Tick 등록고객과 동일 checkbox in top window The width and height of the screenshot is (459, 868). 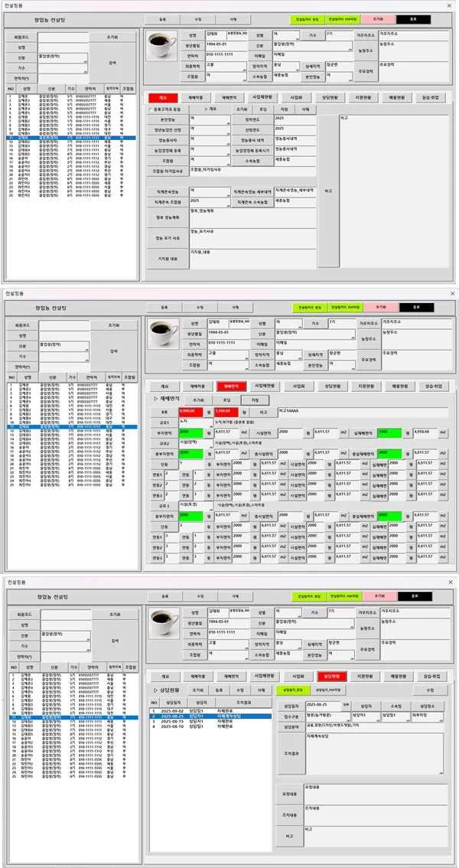click(x=151, y=109)
